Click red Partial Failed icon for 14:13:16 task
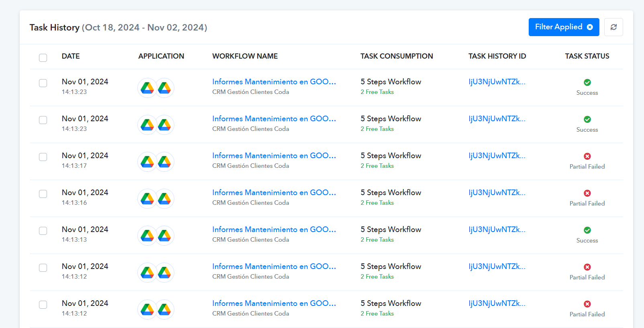Screen dimensions: 644x328 tap(587, 193)
